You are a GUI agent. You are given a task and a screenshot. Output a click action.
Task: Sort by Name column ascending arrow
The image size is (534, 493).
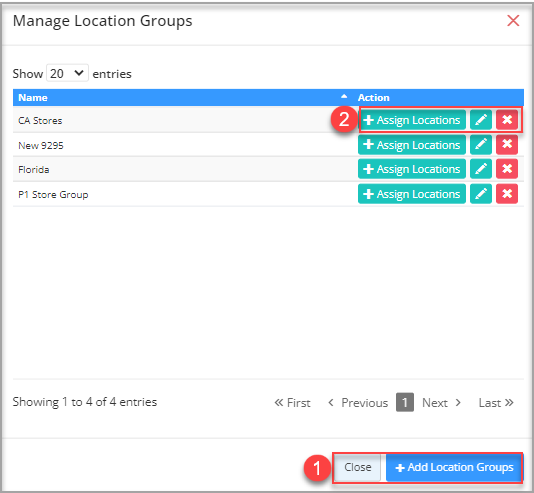[344, 97]
